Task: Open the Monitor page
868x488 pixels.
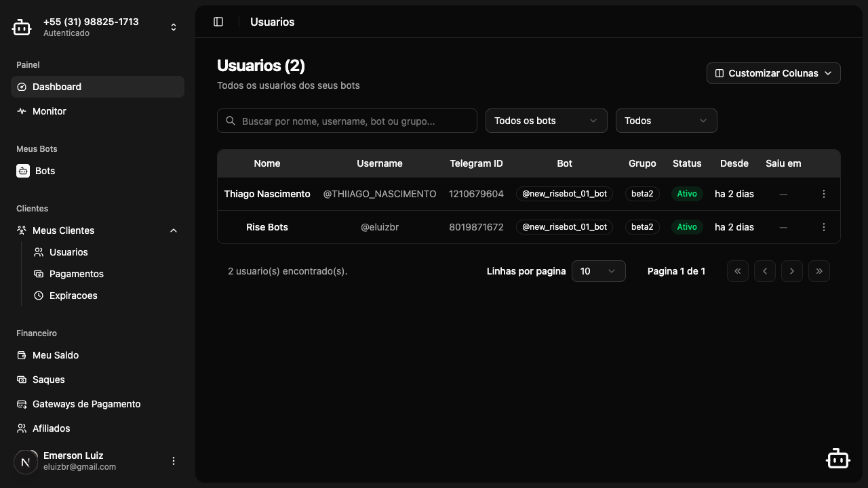Action: (x=98, y=111)
